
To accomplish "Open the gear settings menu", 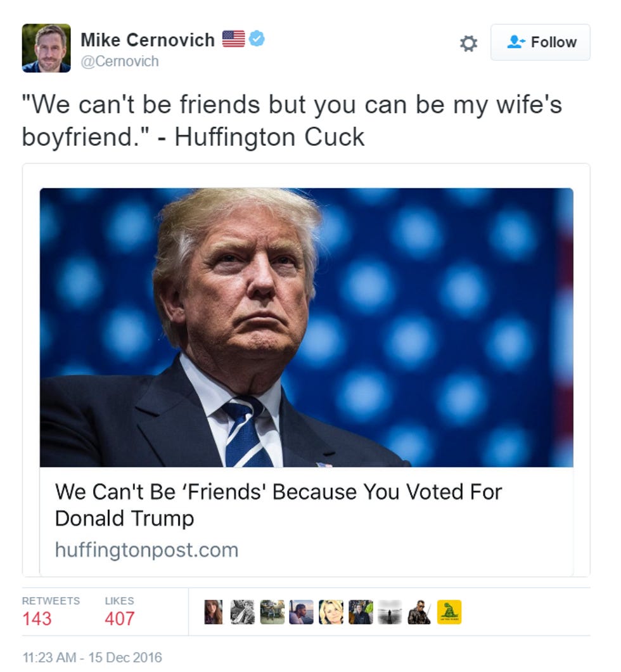I will (x=468, y=43).
